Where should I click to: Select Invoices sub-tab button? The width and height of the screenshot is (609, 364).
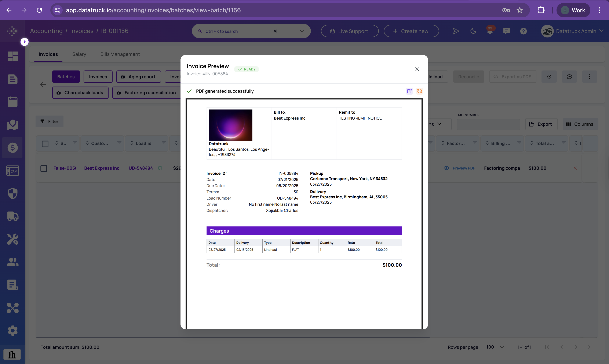98,77
